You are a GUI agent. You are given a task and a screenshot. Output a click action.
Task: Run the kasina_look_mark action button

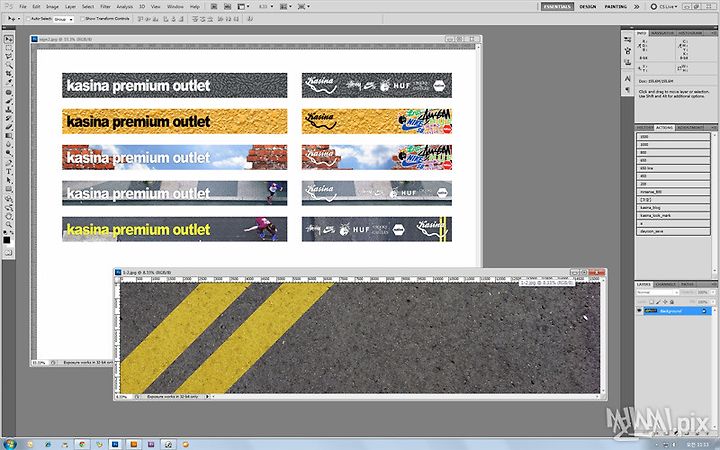click(x=673, y=215)
